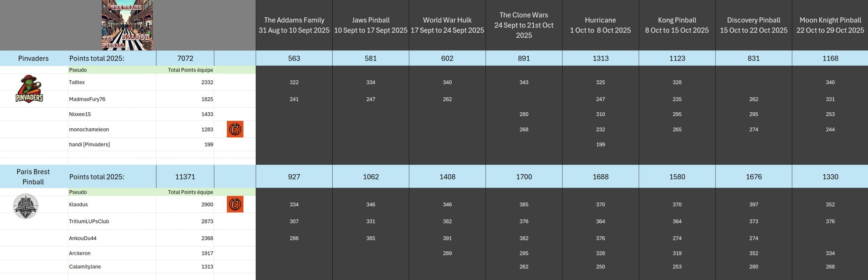
Task: Select the Jaws Pinball column header
Action: click(x=371, y=25)
